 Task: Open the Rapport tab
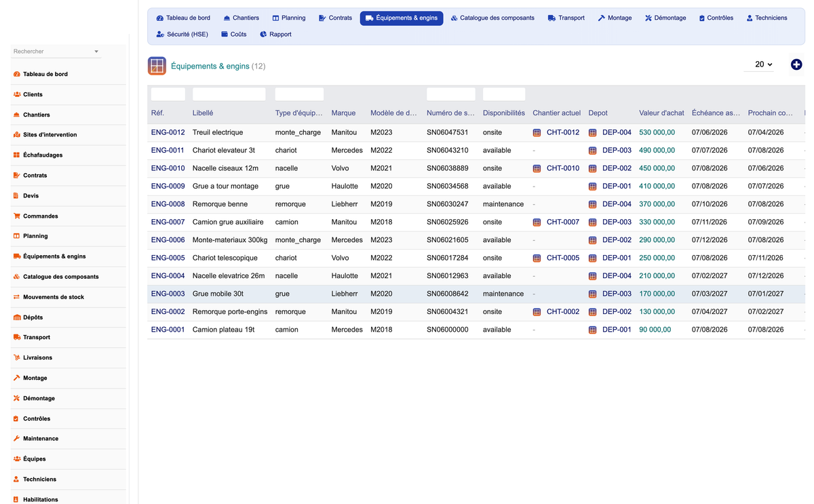tap(275, 34)
